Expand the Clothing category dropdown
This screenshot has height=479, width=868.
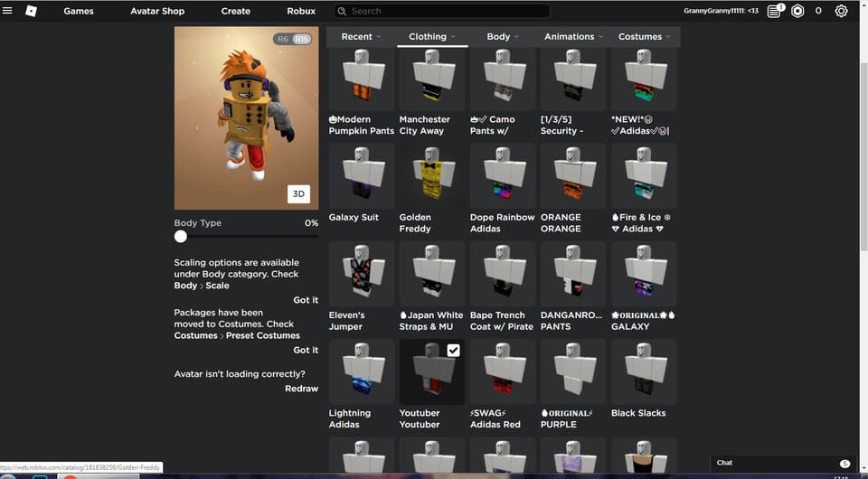(431, 37)
